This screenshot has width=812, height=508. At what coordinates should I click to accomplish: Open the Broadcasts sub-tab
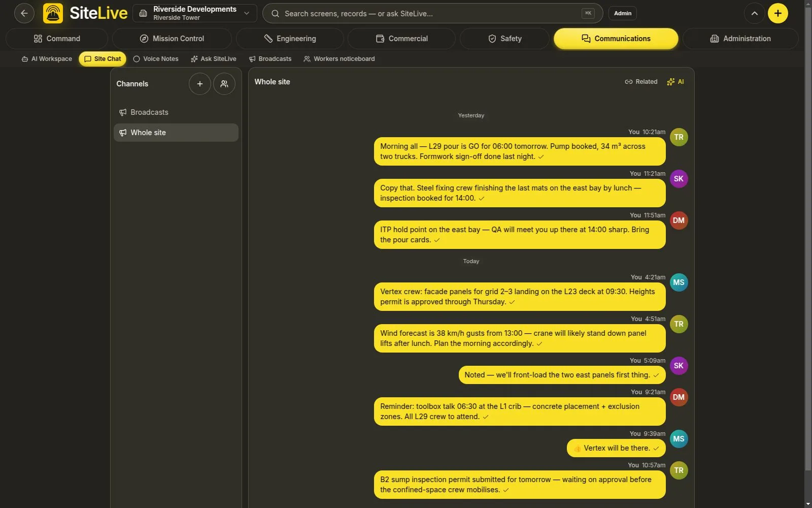click(x=270, y=59)
